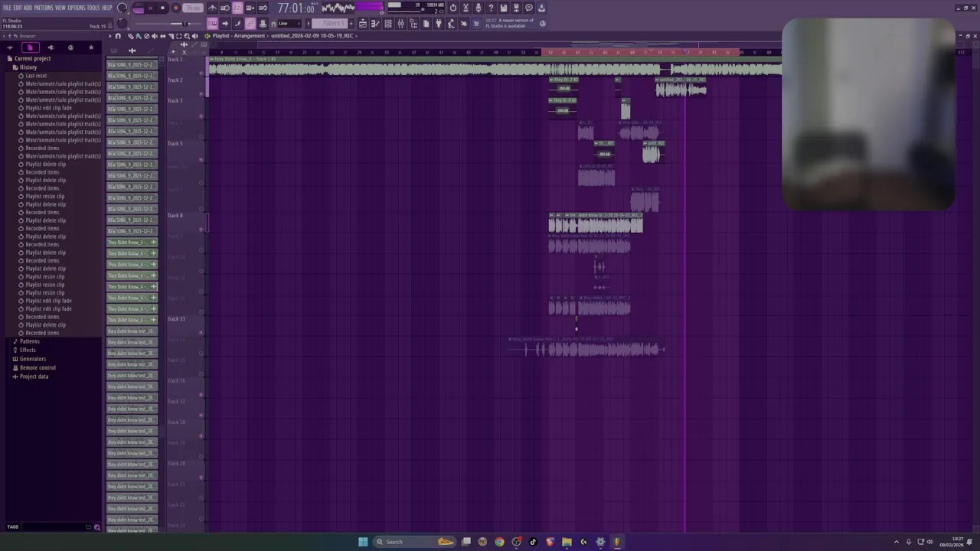Open the Piano roll window icon
Image resolution: width=980 pixels, height=551 pixels.
point(375,24)
